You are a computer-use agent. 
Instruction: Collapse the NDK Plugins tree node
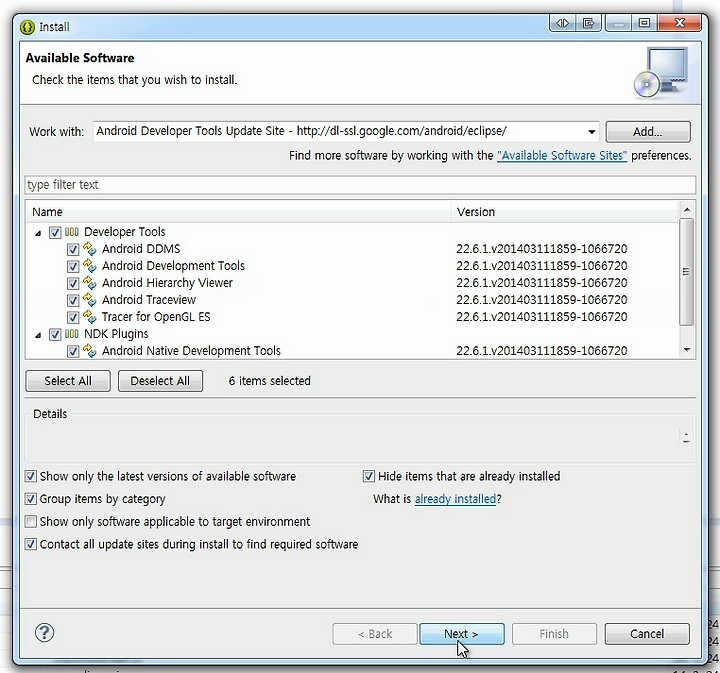(x=38, y=335)
